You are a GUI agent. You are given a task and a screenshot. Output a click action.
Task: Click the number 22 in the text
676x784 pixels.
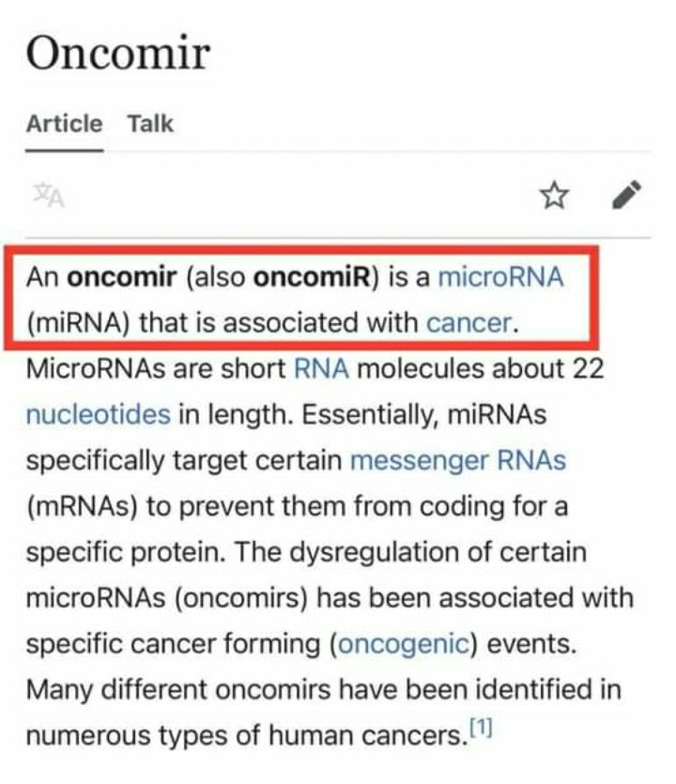tap(588, 368)
